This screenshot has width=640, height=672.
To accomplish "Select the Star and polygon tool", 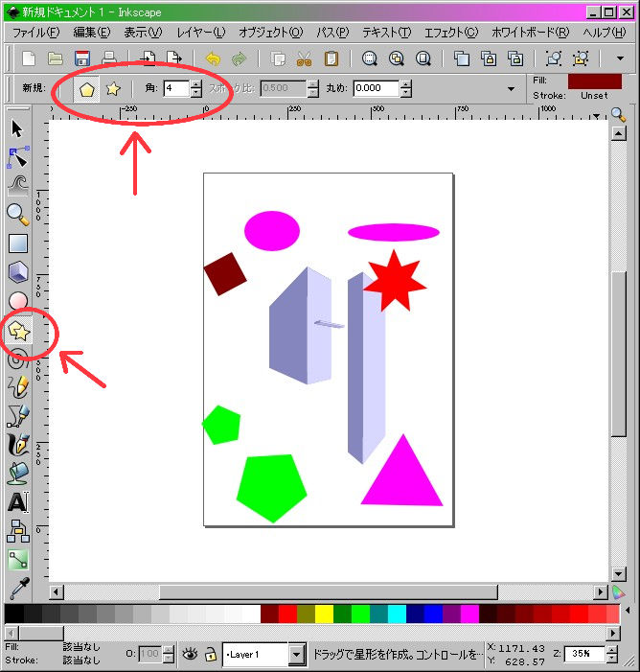I will (18, 331).
